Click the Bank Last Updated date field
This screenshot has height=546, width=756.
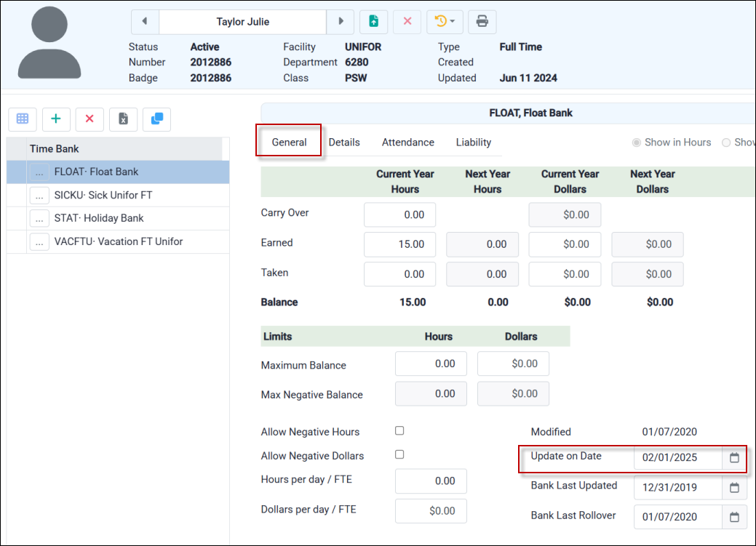click(x=678, y=488)
